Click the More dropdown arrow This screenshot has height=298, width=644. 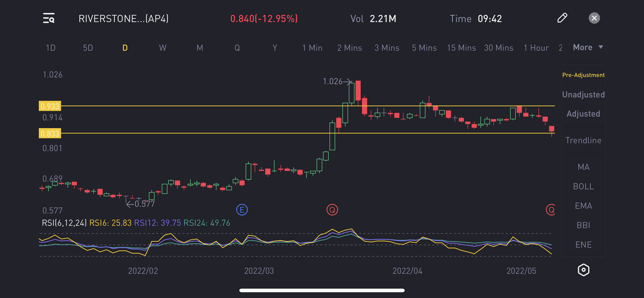[x=601, y=47]
